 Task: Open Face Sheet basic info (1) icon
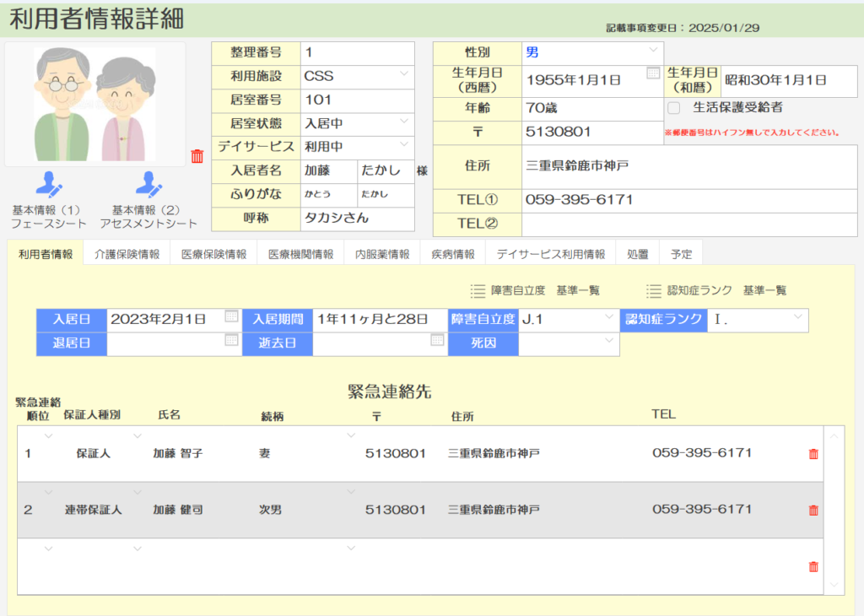[49, 185]
